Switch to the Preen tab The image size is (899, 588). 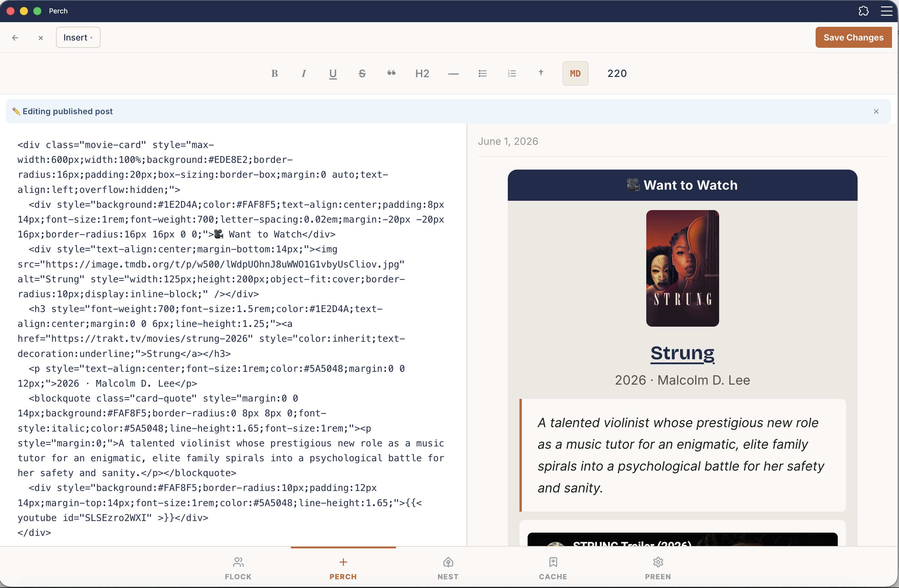click(x=658, y=568)
